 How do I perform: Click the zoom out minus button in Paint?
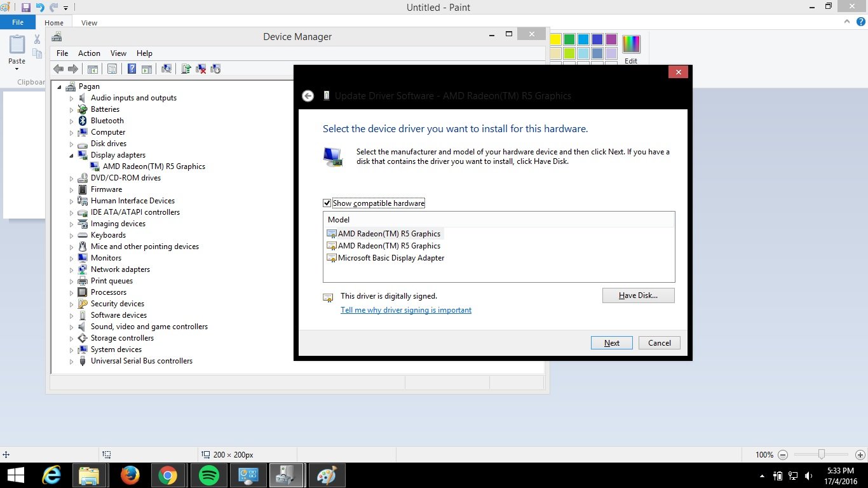click(783, 455)
